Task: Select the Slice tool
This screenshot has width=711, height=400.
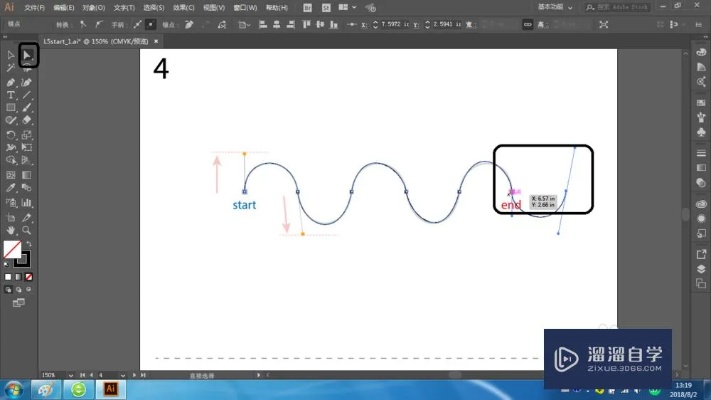Action: tap(27, 218)
